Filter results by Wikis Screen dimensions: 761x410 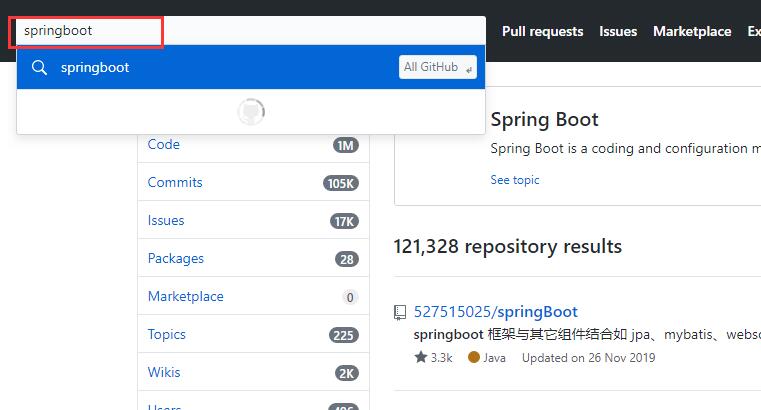164,372
